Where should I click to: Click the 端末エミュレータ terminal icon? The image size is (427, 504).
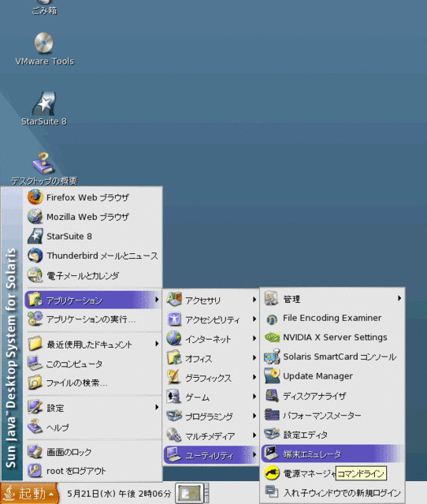pyautogui.click(x=272, y=454)
